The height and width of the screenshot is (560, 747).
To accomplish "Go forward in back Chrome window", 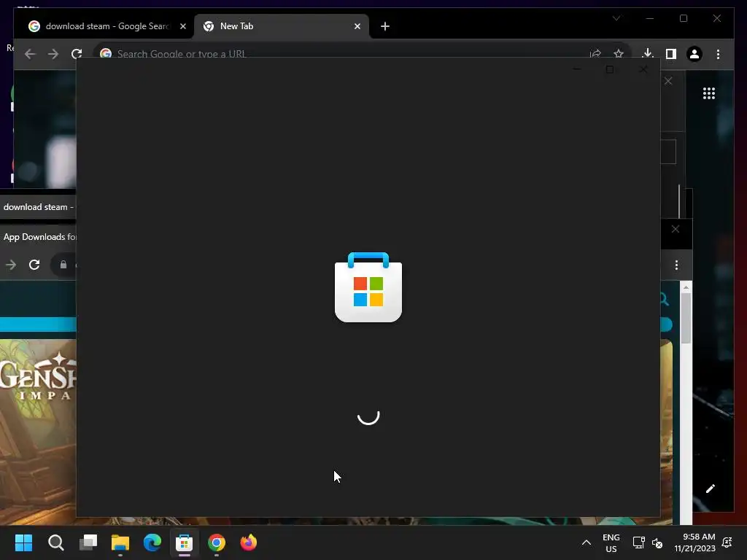I will [11, 265].
